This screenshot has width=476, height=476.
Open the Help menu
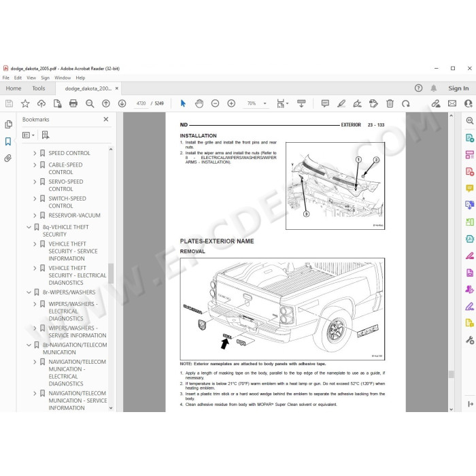click(80, 78)
